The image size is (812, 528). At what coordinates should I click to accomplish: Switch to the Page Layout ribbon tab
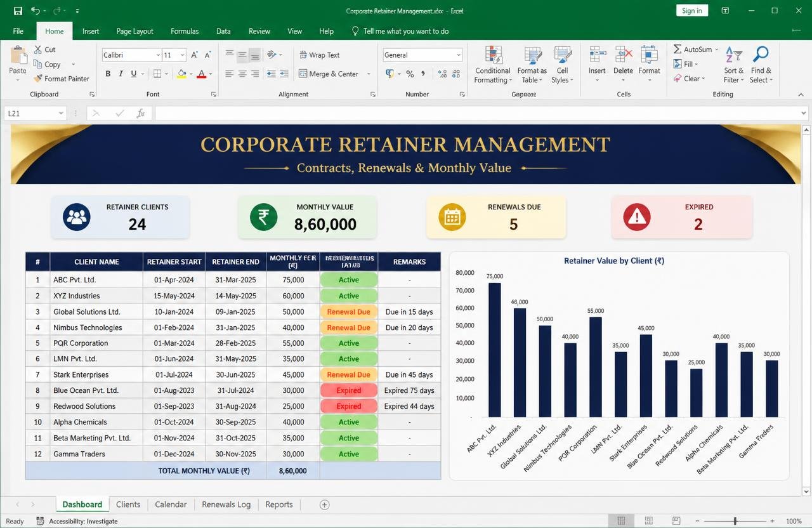point(134,31)
